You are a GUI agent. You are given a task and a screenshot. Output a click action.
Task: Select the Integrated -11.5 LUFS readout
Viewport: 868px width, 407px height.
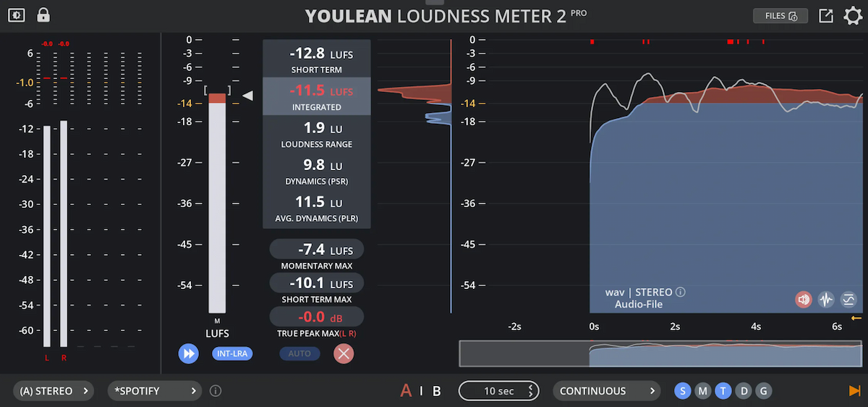317,96
